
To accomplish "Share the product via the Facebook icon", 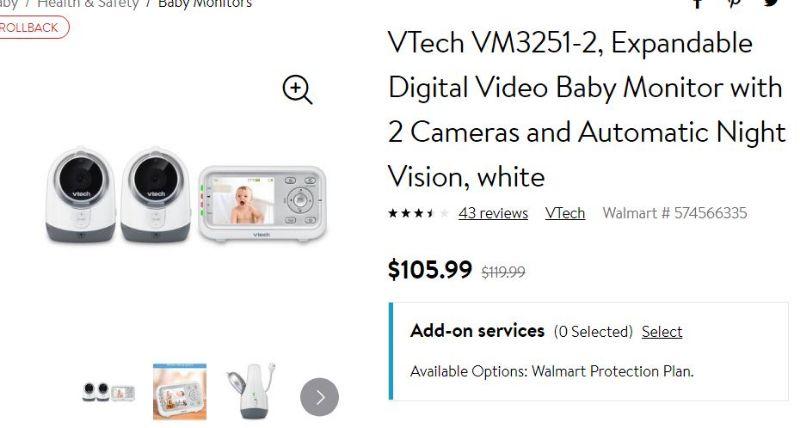I will click(x=698, y=3).
